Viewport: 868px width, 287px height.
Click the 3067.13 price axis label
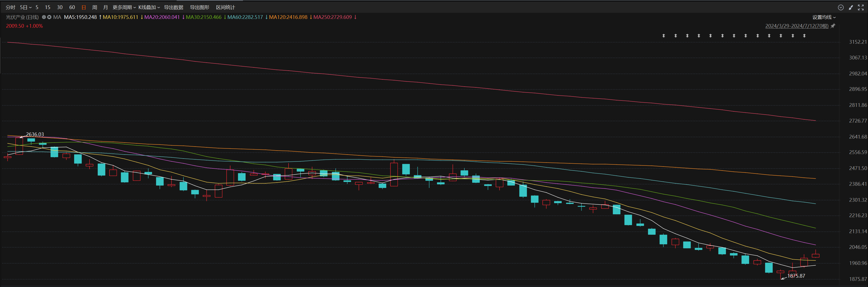(x=858, y=58)
